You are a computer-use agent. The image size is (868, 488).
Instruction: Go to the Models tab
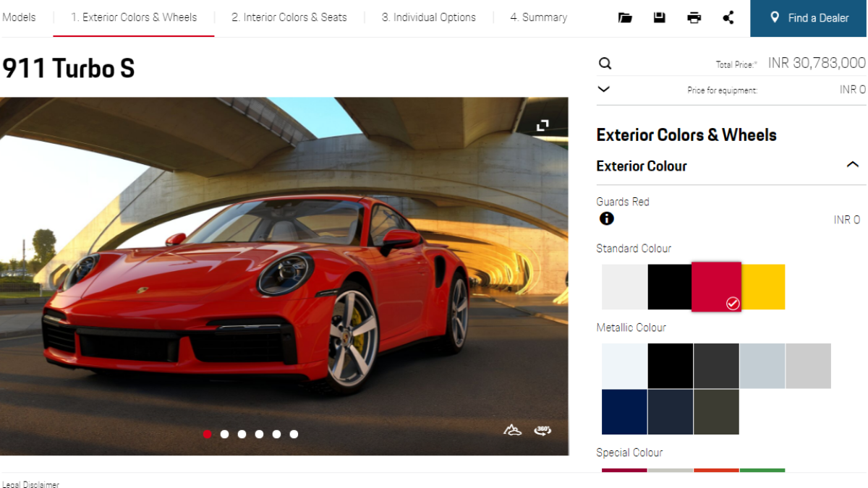(x=19, y=17)
